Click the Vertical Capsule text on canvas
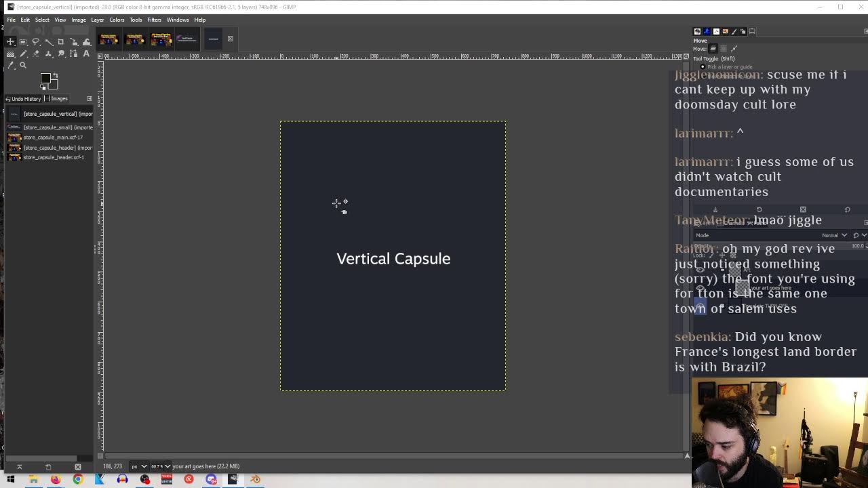868x488 pixels. coord(393,259)
